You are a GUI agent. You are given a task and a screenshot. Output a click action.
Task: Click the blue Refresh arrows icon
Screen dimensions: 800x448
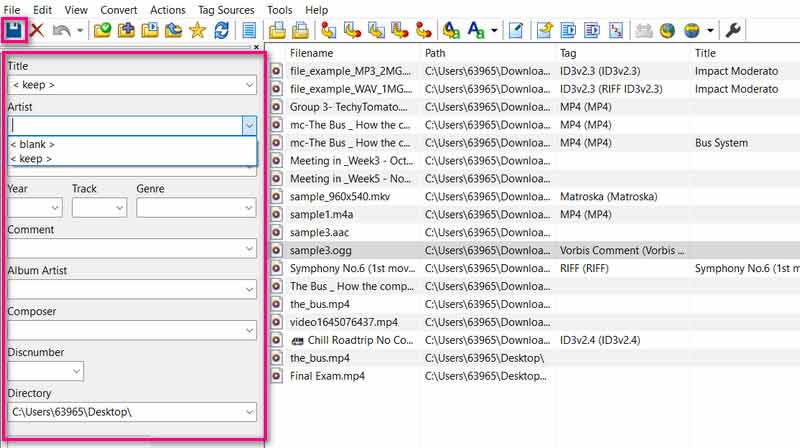coord(220,31)
